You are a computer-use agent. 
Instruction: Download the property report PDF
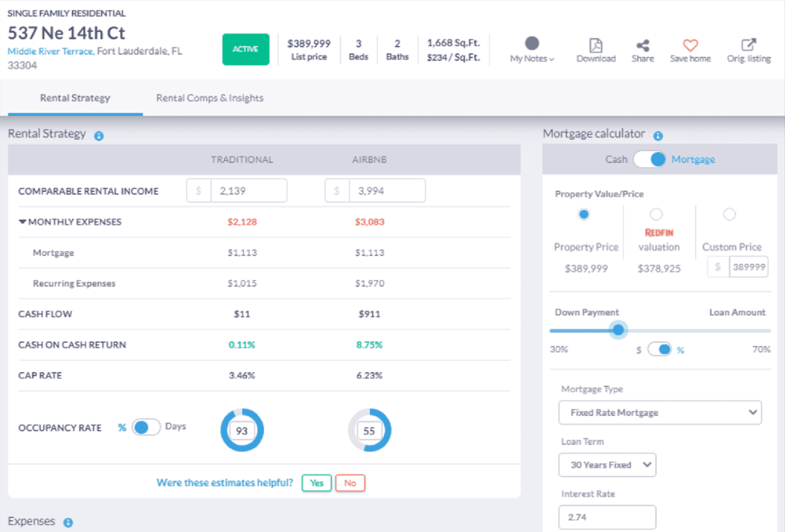click(x=595, y=49)
